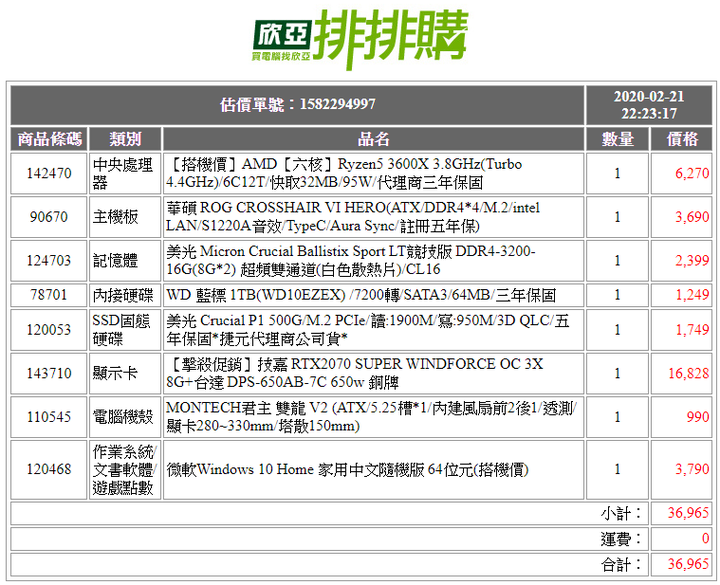Select price 3,790

click(692, 469)
